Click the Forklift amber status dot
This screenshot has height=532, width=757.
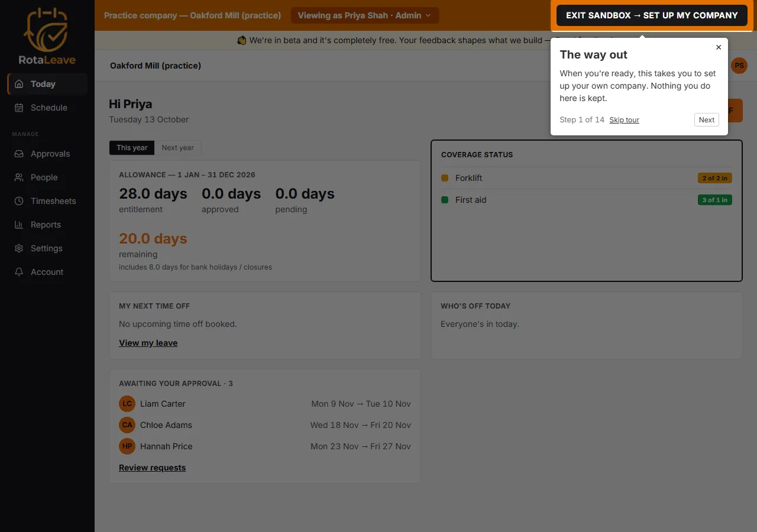point(445,178)
